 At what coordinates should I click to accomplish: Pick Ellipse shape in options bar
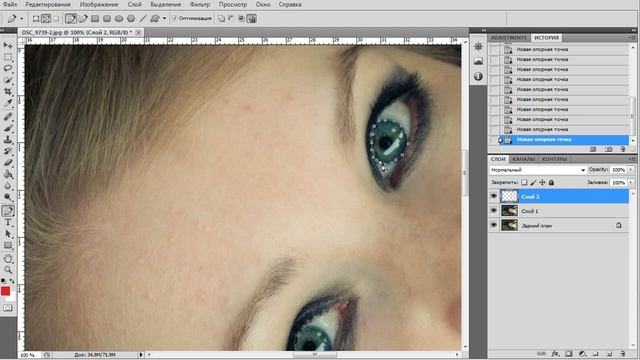click(119, 18)
